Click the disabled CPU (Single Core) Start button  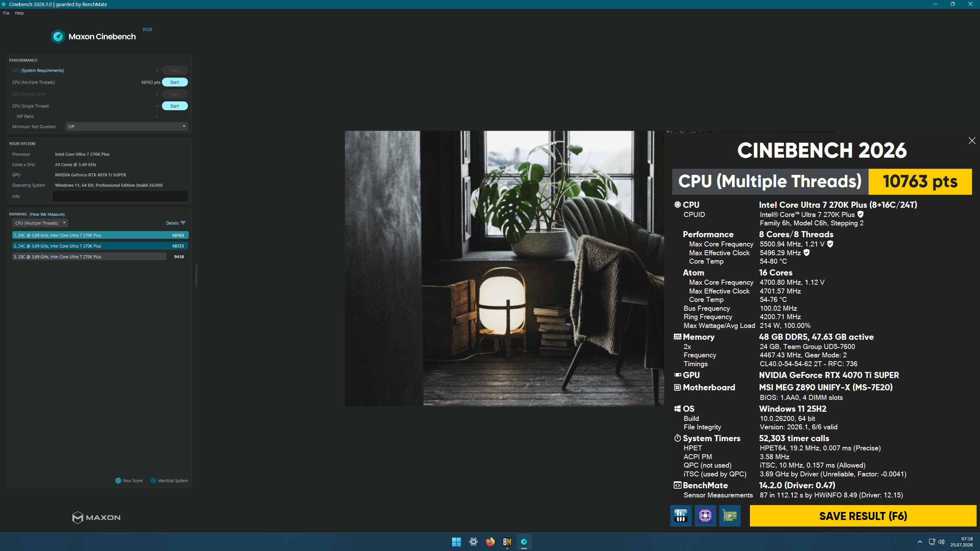(175, 94)
